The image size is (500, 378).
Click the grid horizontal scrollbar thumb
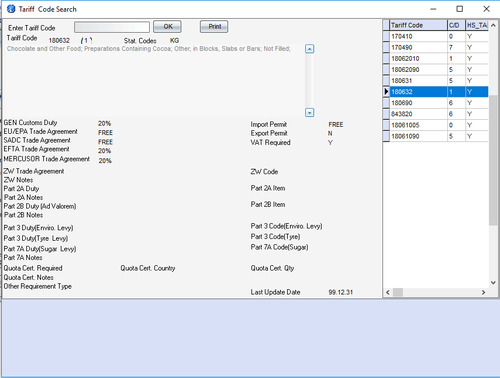[x=398, y=292]
